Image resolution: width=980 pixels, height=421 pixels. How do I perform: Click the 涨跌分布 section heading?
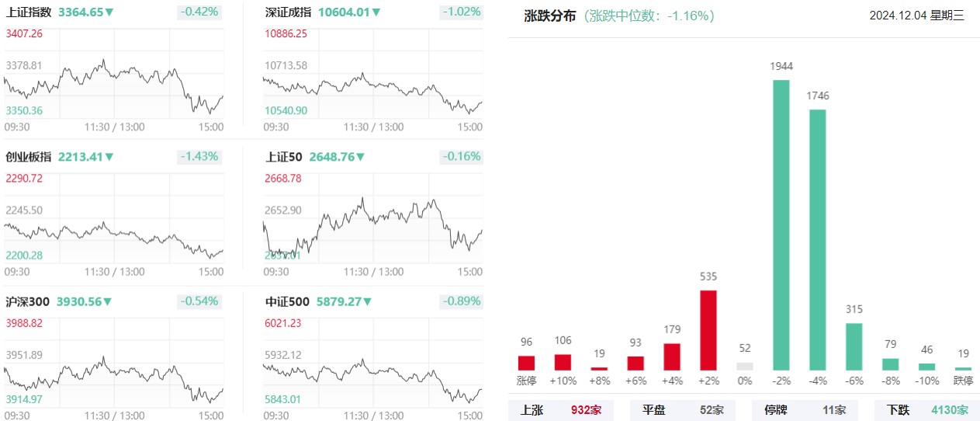click(x=550, y=16)
